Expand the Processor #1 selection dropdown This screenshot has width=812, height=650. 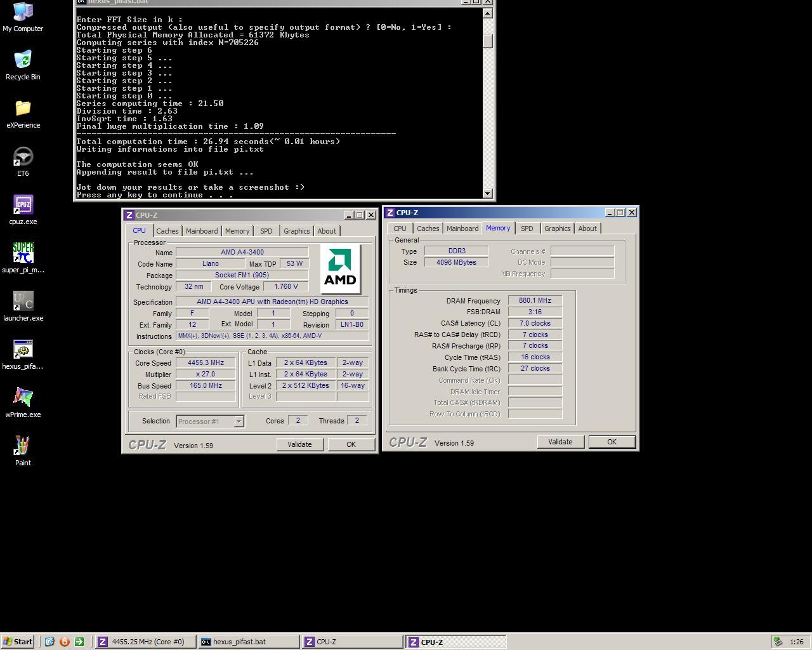[x=239, y=421]
